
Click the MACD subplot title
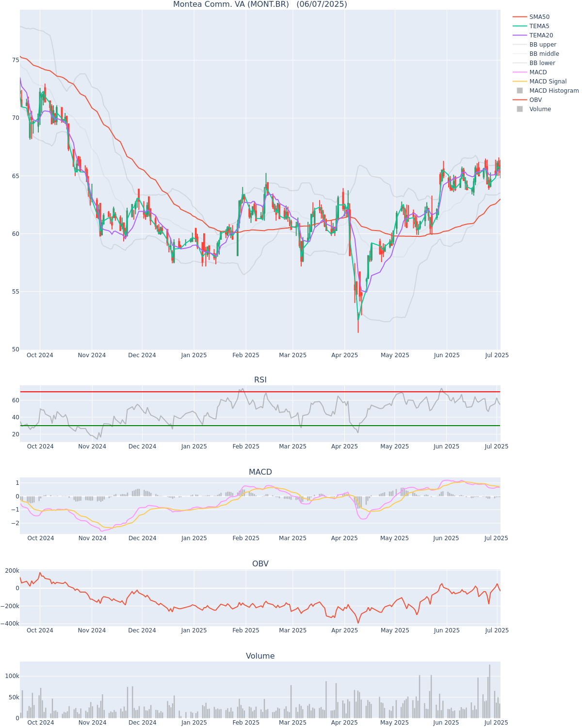coord(260,472)
